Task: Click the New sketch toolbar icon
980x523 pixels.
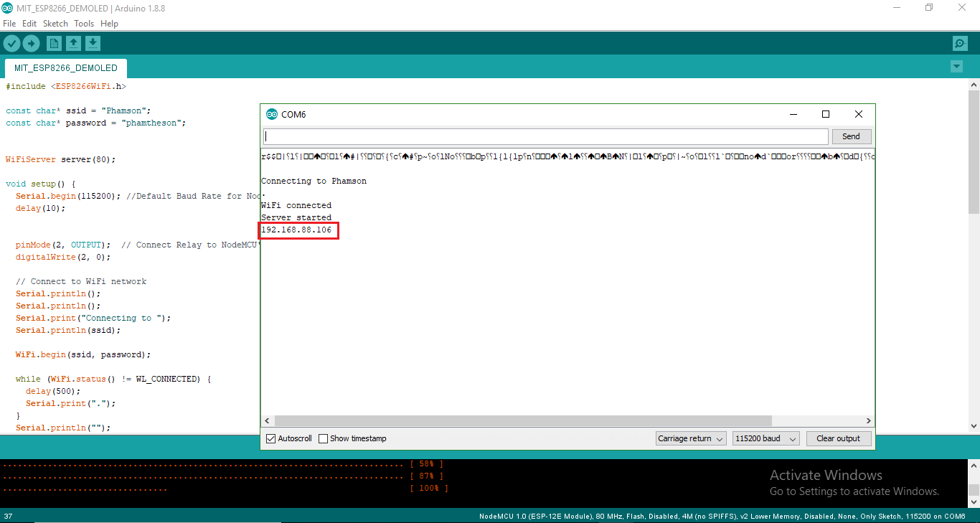Action: click(54, 44)
